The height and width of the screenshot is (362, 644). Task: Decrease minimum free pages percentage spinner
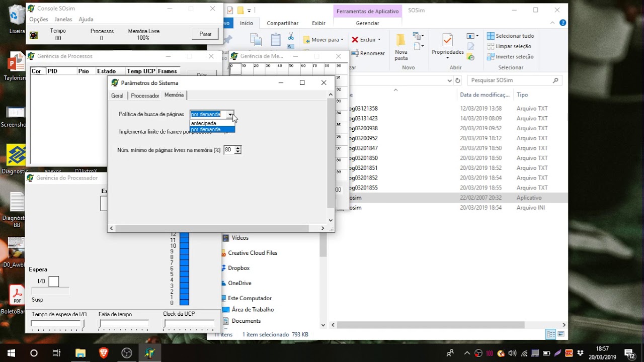tap(238, 152)
